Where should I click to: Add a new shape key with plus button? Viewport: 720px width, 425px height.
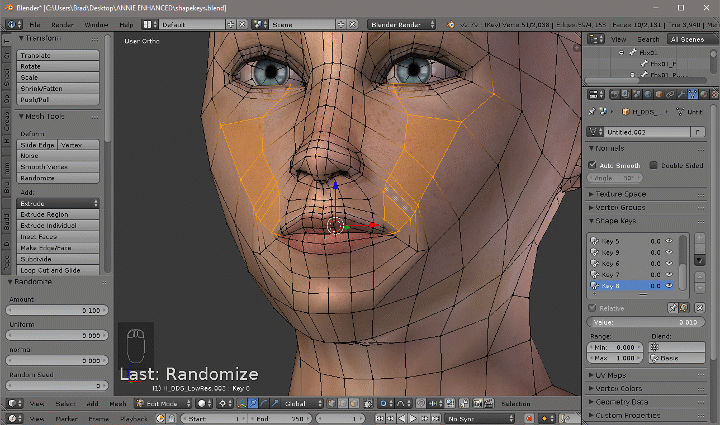[698, 240]
